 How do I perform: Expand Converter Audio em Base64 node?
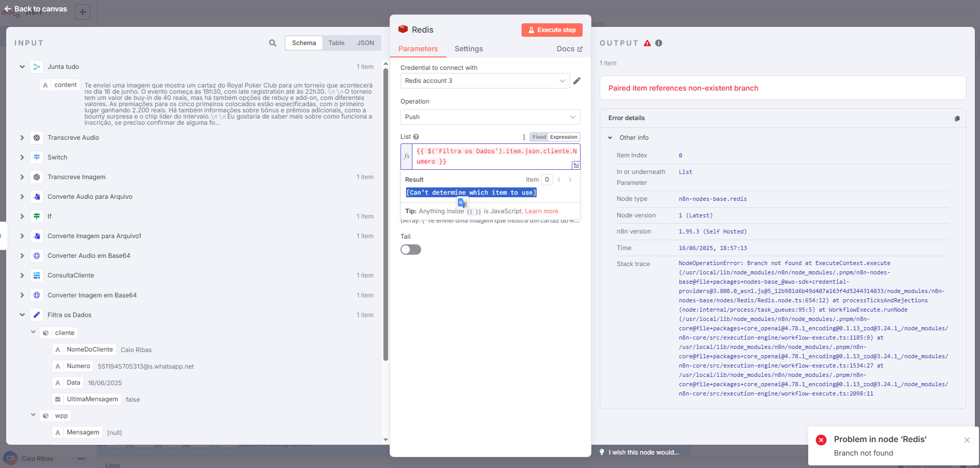pos(22,256)
